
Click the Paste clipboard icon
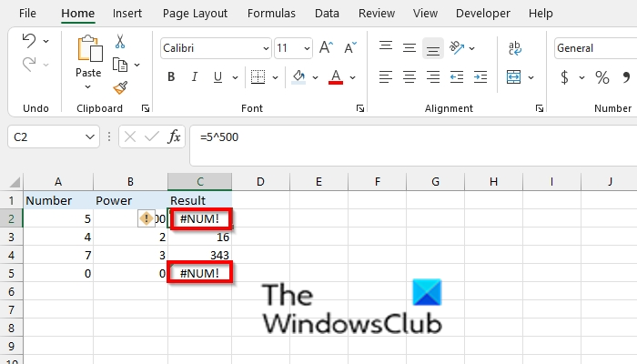coord(90,49)
